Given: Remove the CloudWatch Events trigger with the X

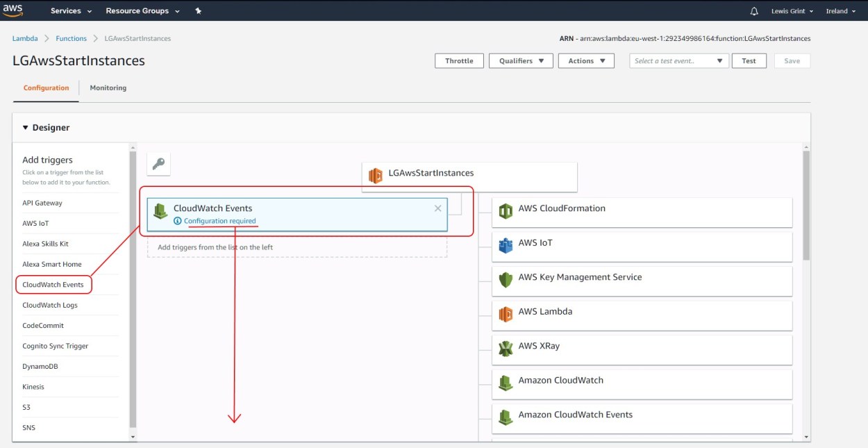Looking at the screenshot, I should [437, 208].
